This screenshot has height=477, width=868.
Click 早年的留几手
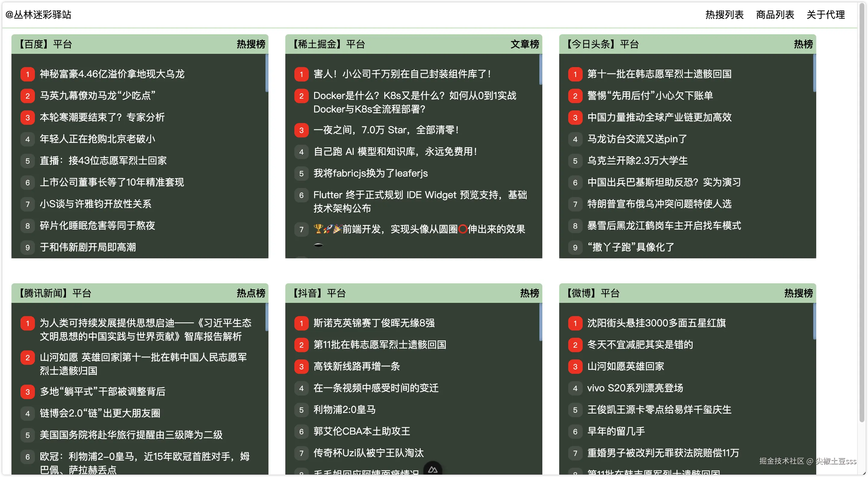point(616,432)
